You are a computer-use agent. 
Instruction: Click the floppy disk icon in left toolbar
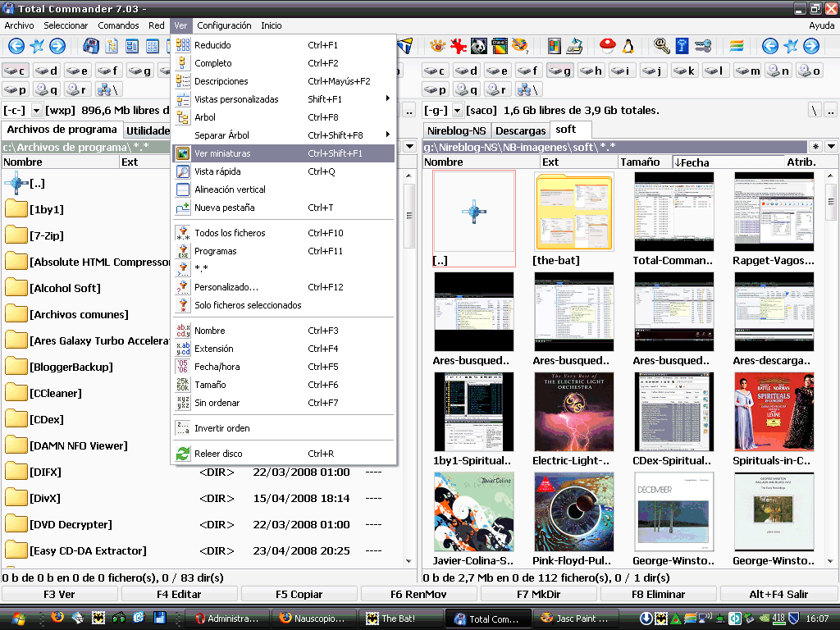pos(90,46)
